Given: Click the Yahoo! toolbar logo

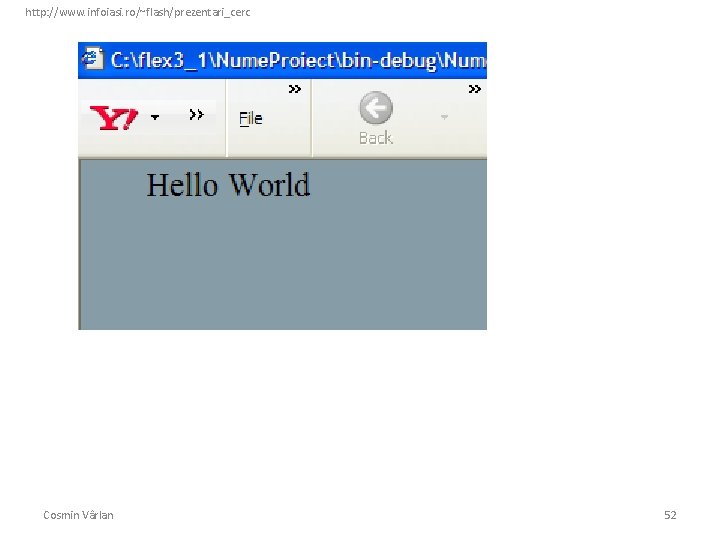Looking at the screenshot, I should pyautogui.click(x=113, y=118).
